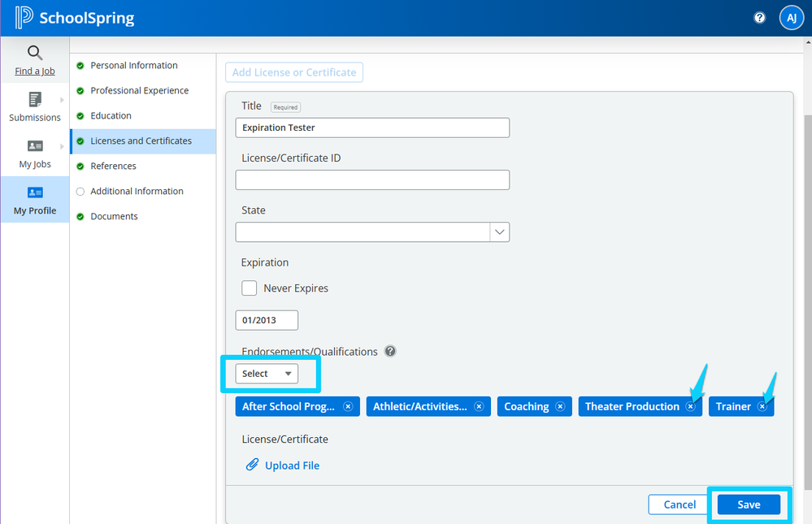Remove the After School Prog... tag
Screen dimensions: 812x524
[348, 406]
